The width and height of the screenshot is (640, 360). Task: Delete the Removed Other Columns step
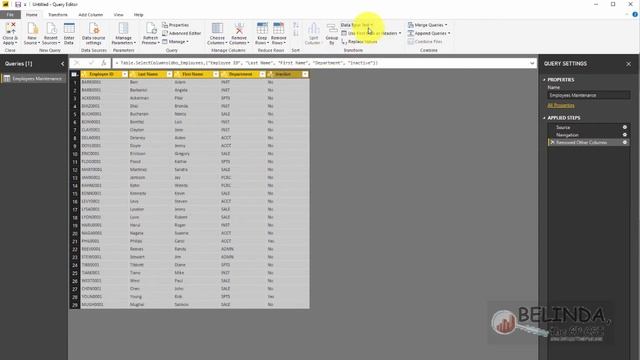pyautogui.click(x=552, y=142)
